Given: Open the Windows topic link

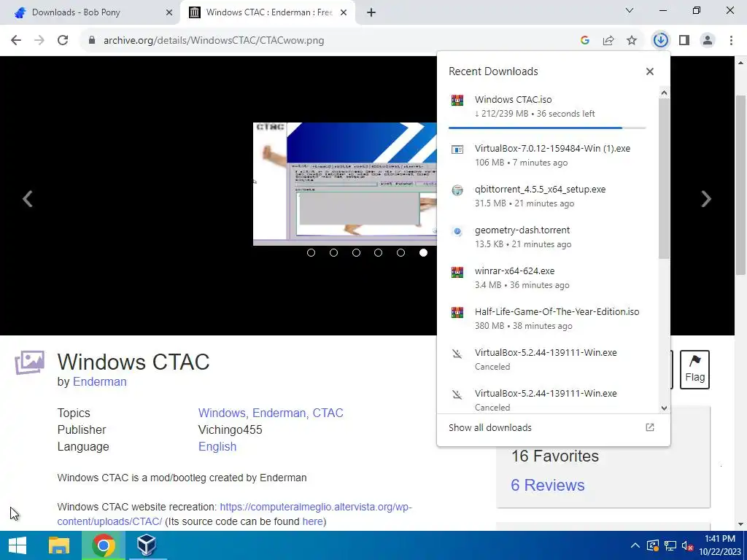Looking at the screenshot, I should click(222, 413).
